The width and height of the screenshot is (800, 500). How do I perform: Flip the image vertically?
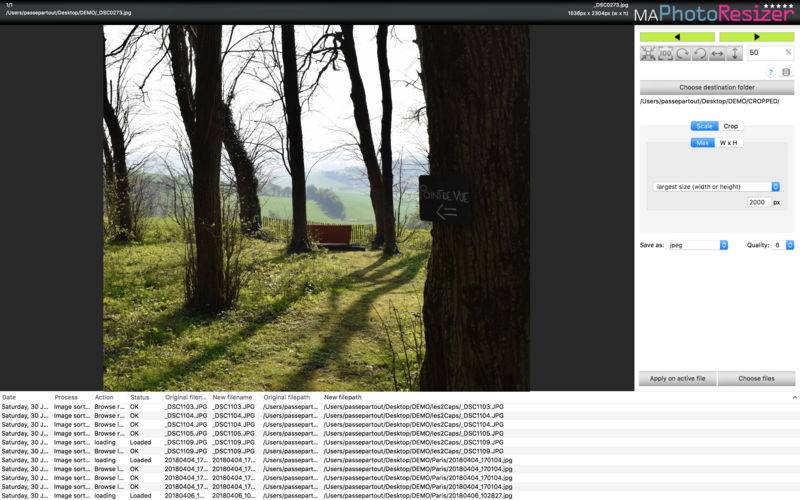(734, 53)
